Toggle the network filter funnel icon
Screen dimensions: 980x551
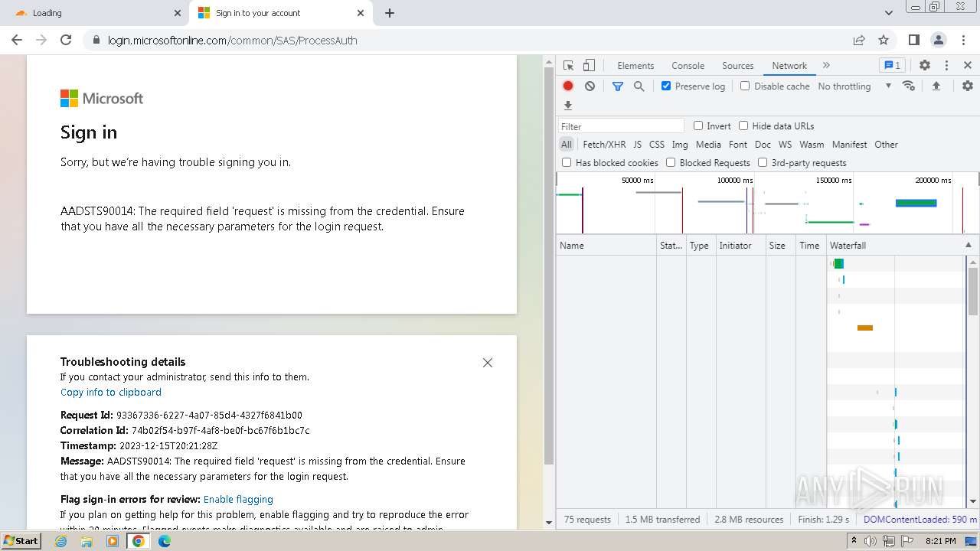coord(618,86)
